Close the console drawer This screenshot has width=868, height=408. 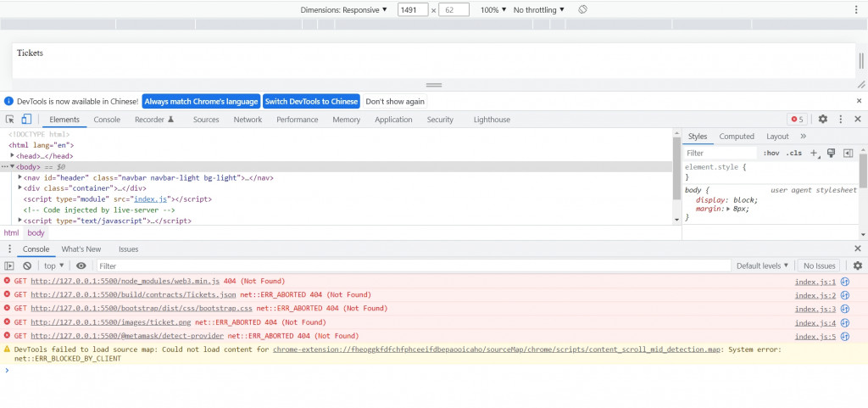tap(858, 249)
